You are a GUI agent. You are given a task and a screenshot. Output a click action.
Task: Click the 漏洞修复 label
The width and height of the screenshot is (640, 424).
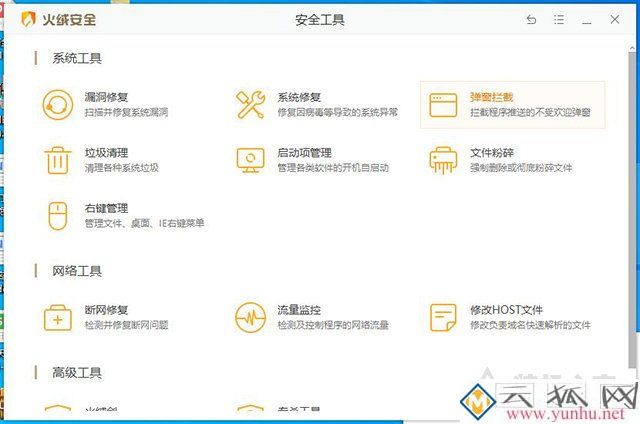[106, 97]
